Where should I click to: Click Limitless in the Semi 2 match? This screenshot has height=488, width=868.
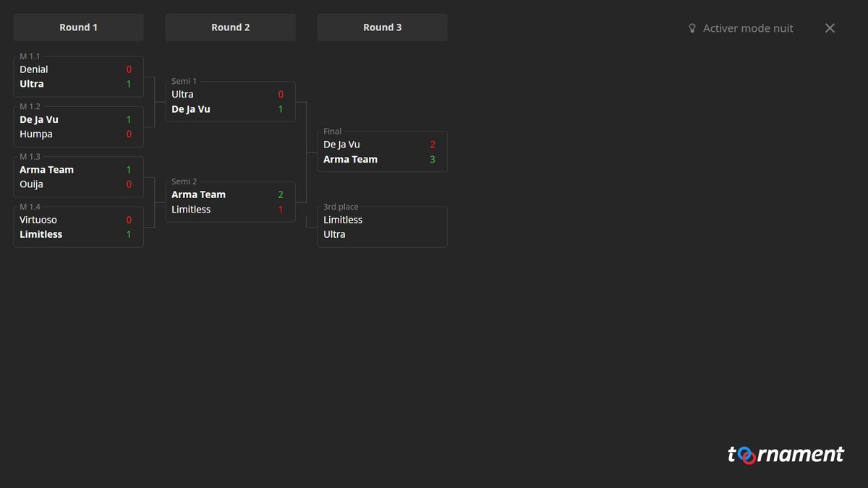(x=191, y=210)
